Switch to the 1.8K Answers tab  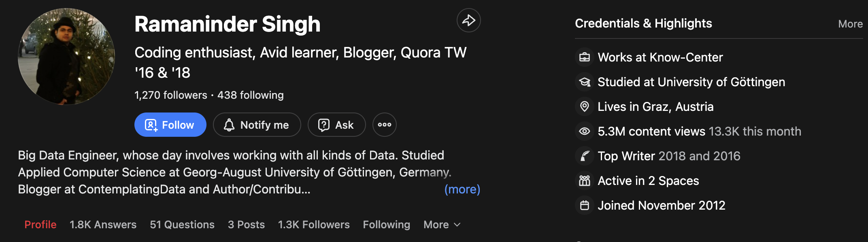tap(103, 225)
